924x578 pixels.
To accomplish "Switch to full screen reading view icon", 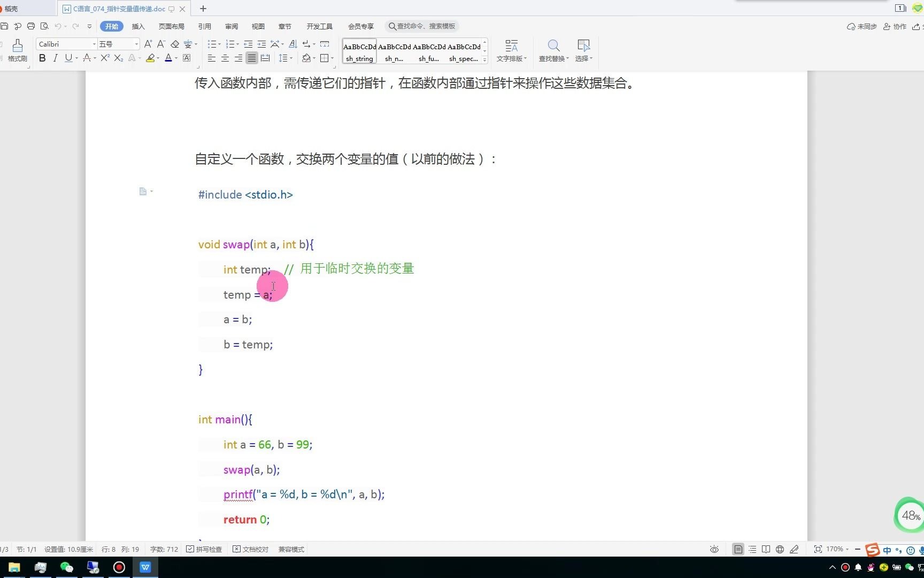I will click(766, 549).
